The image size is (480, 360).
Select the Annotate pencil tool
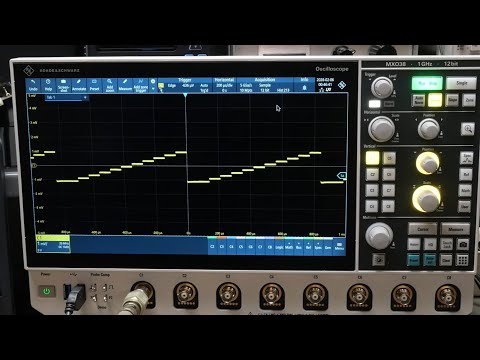coord(79,85)
